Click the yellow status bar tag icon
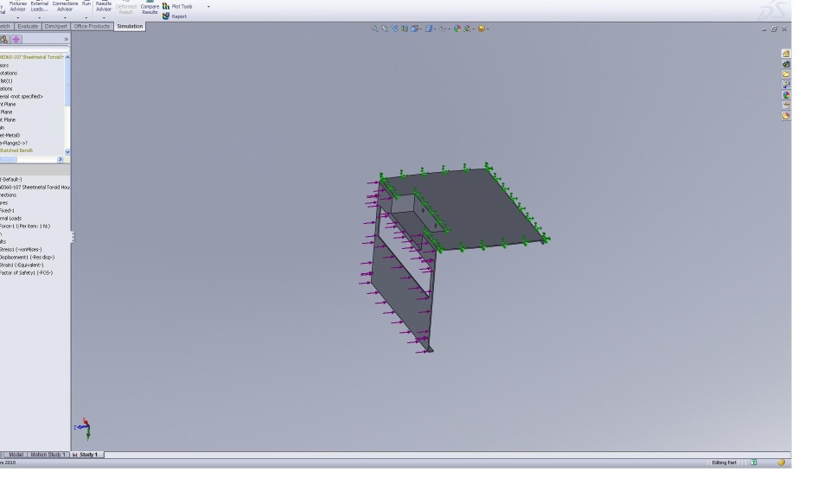The image size is (830, 504). tap(782, 463)
